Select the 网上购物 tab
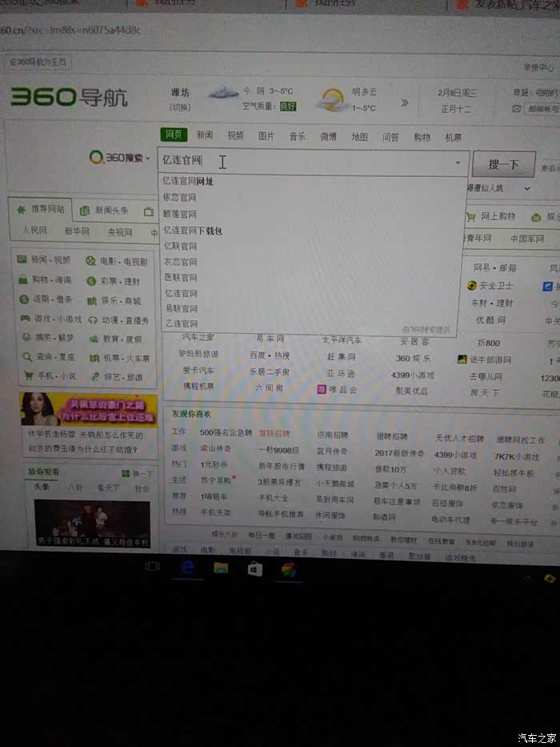The image size is (560, 747). pos(491,217)
